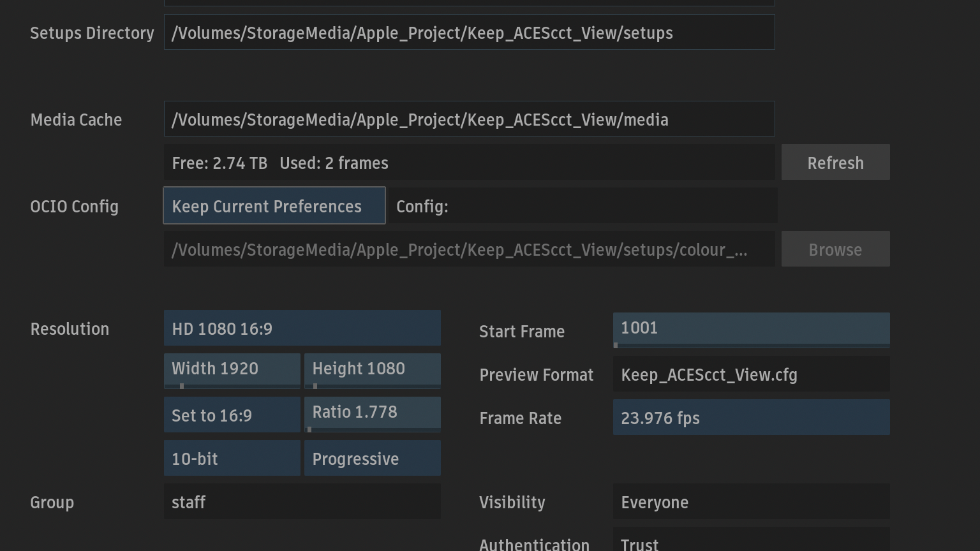Image resolution: width=980 pixels, height=551 pixels.
Task: Click the Ratio 1.778 field
Action: [x=372, y=413]
